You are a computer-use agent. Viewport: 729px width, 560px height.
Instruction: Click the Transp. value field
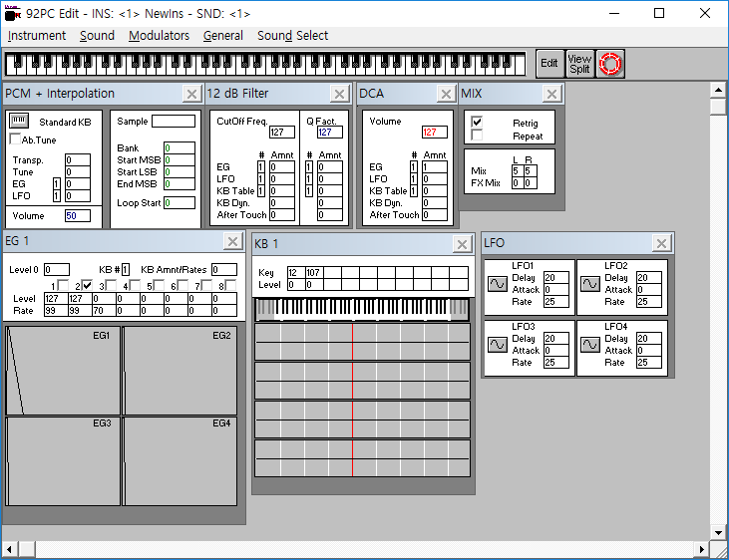(x=78, y=159)
